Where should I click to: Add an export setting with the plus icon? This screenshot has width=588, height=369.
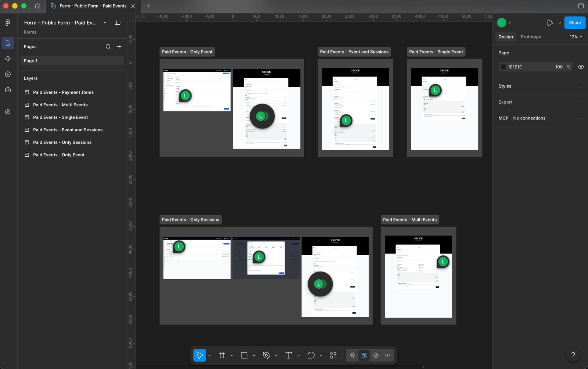pyautogui.click(x=581, y=102)
